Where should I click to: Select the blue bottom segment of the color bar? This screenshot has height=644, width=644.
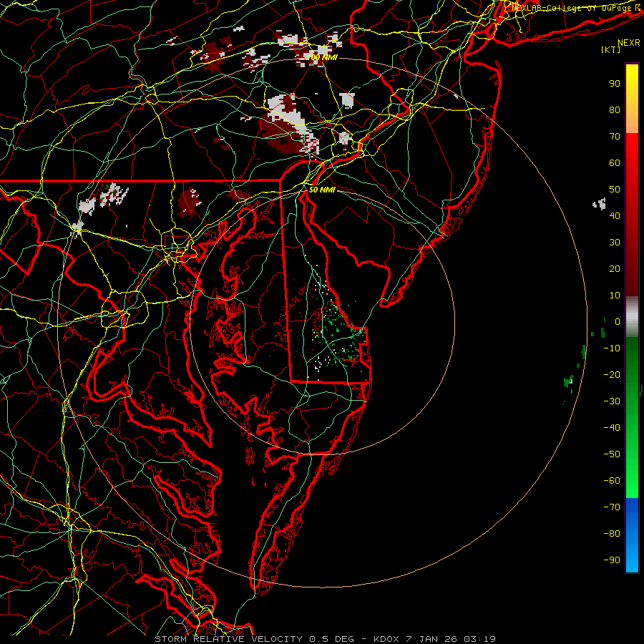click(x=632, y=535)
